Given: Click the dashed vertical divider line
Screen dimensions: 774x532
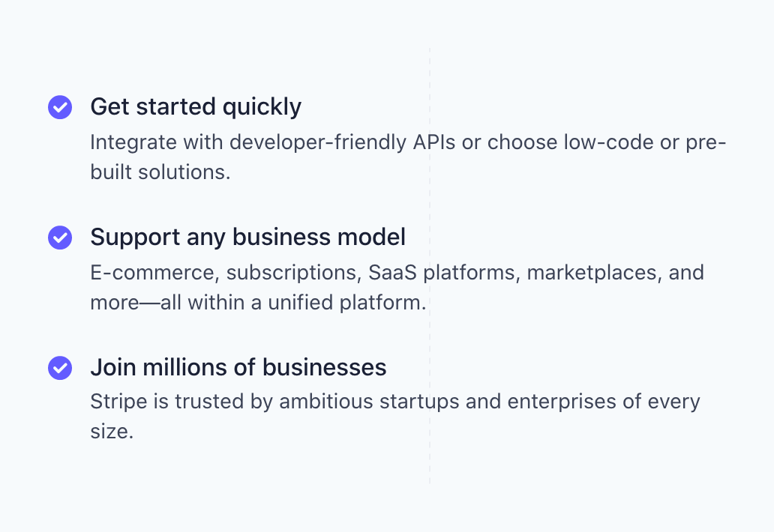Looking at the screenshot, I should [x=430, y=465].
